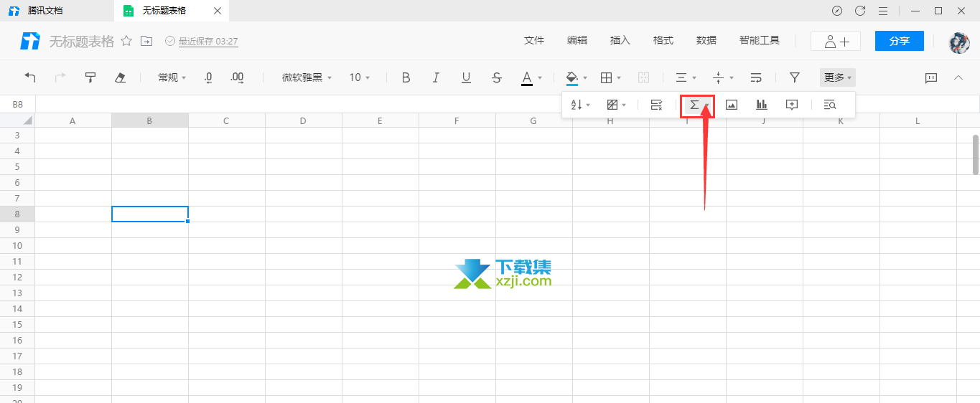Viewport: 980px width, 403px height.
Task: Open the comments panel icon
Action: [931, 77]
